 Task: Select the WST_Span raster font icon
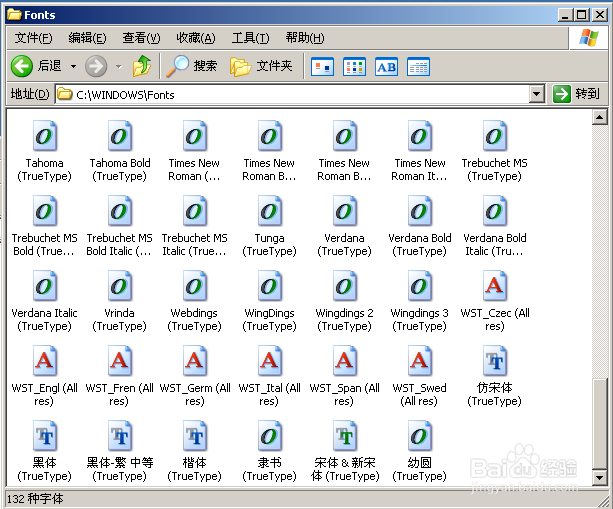point(345,361)
